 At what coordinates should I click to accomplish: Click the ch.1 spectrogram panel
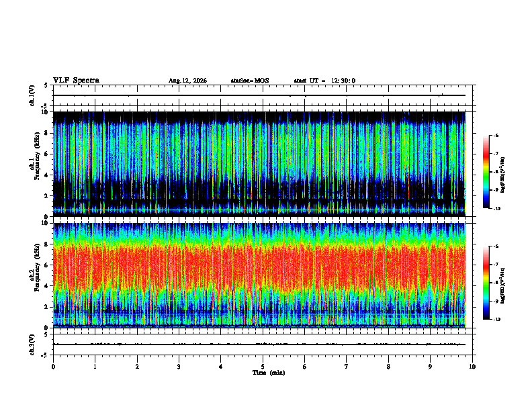click(x=259, y=164)
